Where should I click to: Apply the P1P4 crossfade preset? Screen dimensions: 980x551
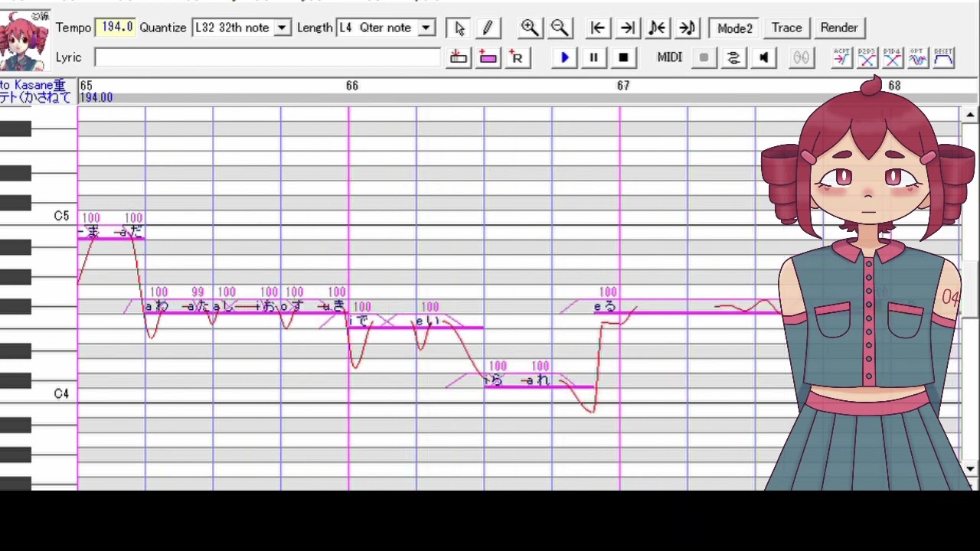point(892,57)
